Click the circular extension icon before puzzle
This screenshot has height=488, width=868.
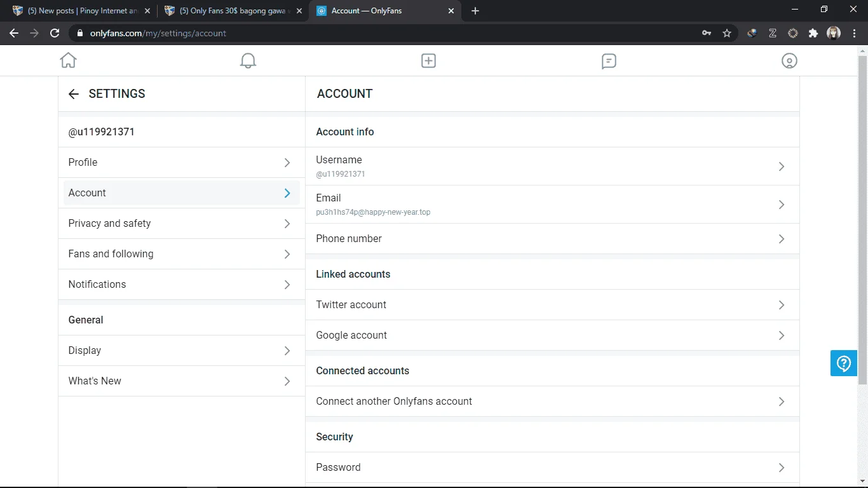pyautogui.click(x=793, y=33)
